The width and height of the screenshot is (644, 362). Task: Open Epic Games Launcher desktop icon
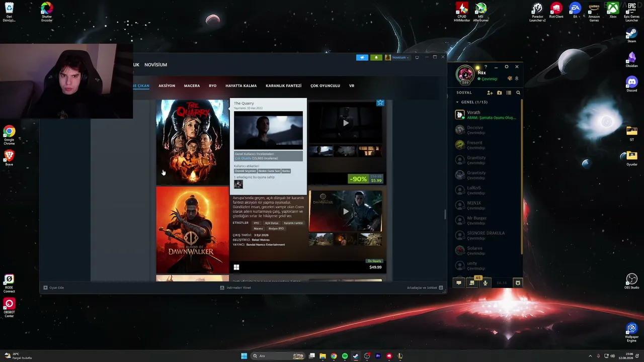click(x=631, y=12)
